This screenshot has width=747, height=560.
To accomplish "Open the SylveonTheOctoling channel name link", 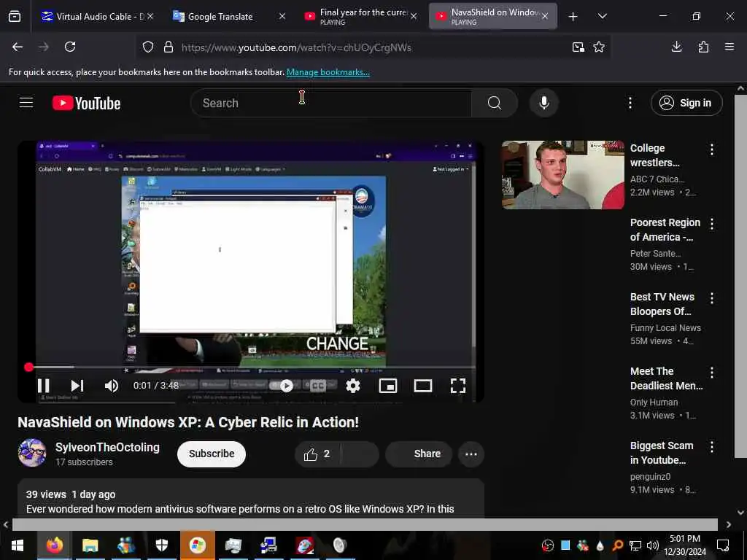I will click(x=107, y=447).
